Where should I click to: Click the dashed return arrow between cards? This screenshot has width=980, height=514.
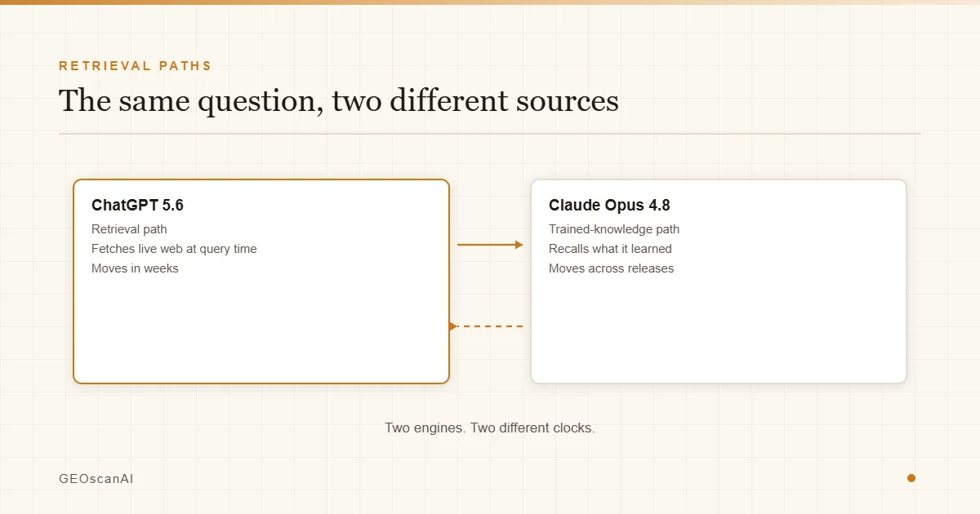click(486, 326)
